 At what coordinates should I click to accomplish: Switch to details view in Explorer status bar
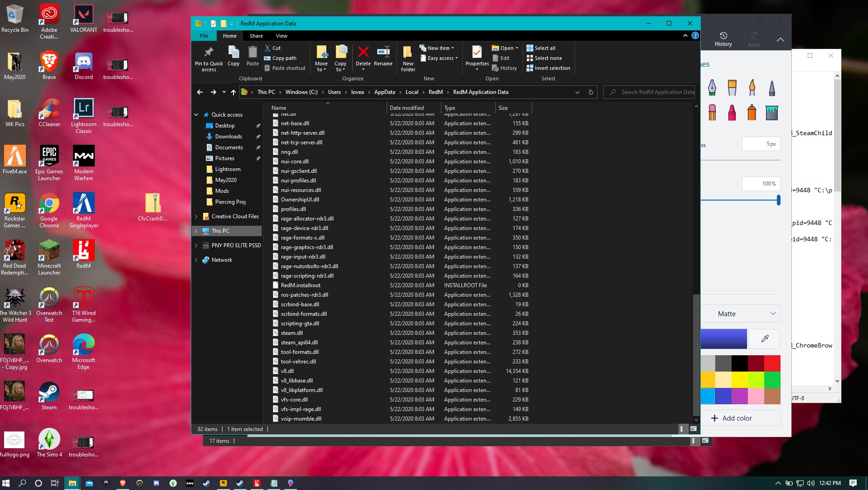click(x=682, y=429)
